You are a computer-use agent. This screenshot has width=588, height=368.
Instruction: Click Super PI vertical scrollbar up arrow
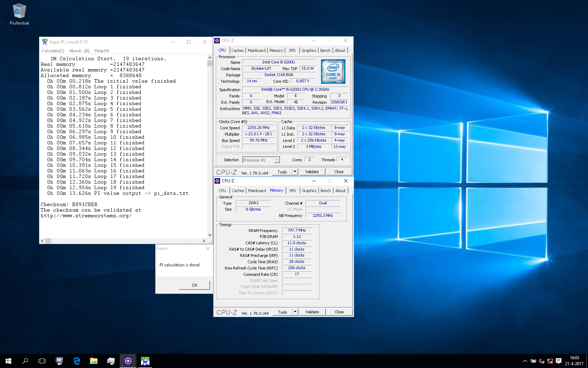(210, 57)
